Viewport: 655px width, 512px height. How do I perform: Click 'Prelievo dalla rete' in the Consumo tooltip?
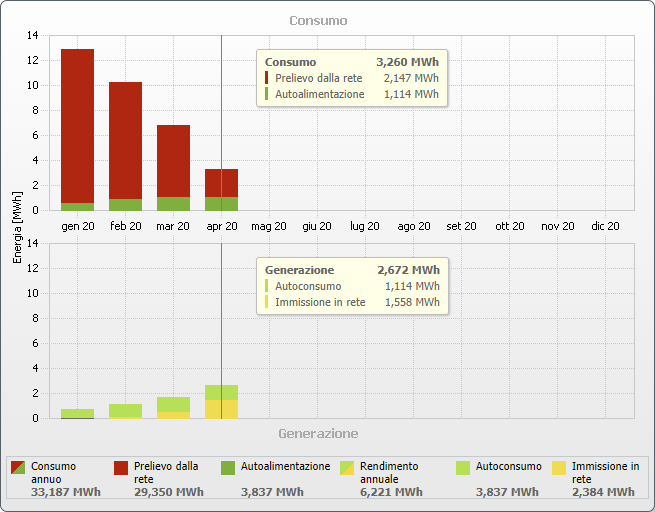[319, 78]
